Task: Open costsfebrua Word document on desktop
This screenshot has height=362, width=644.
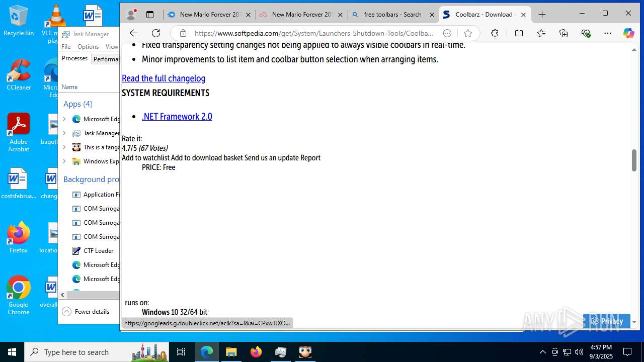Action: pos(19,184)
